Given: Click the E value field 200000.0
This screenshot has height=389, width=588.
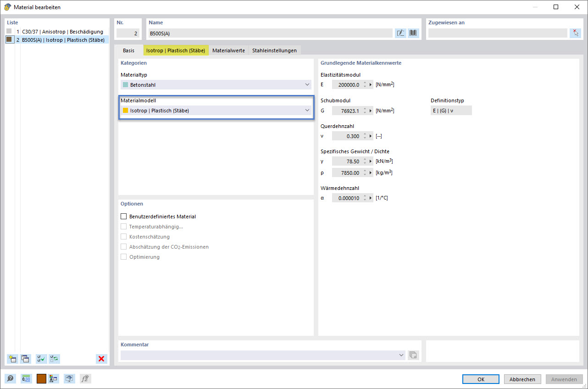Looking at the screenshot, I should pos(347,85).
